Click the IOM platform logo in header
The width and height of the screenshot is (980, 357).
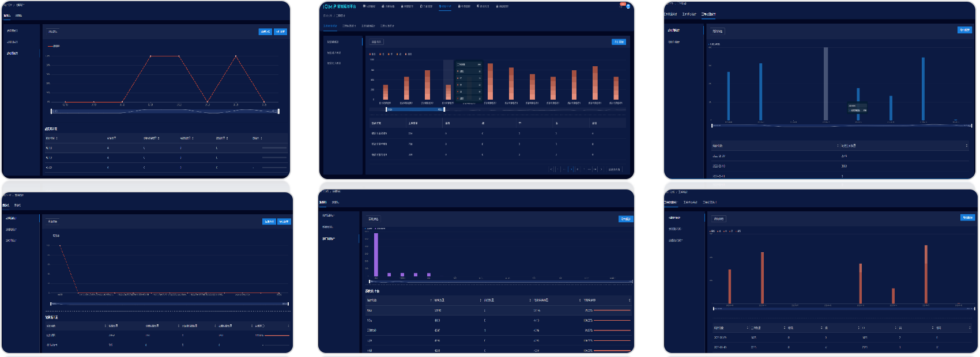pyautogui.click(x=340, y=6)
